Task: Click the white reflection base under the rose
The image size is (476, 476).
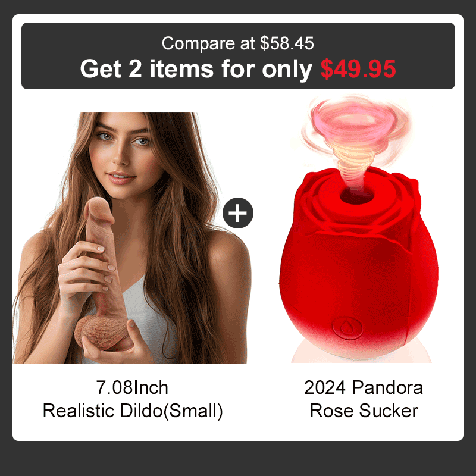Action: click(361, 352)
